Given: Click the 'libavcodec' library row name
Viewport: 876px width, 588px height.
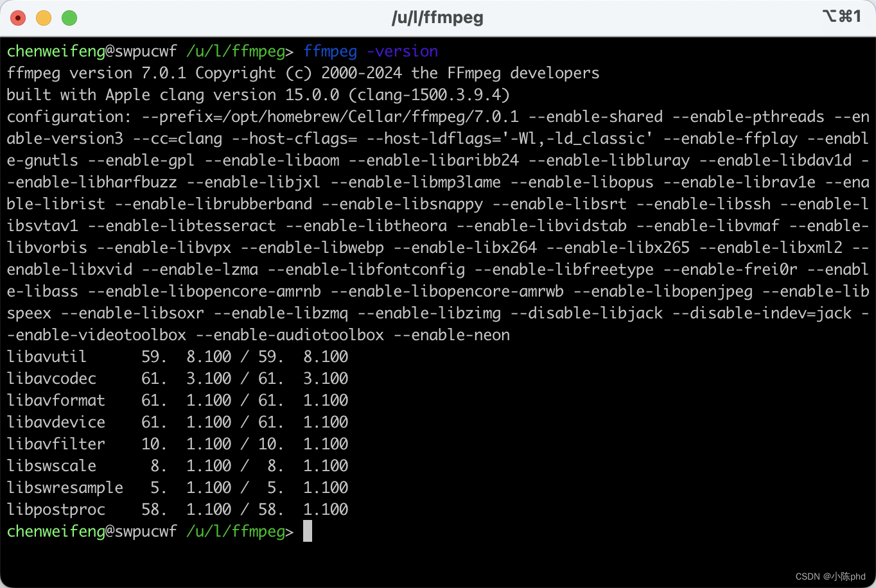Looking at the screenshot, I should (x=51, y=379).
